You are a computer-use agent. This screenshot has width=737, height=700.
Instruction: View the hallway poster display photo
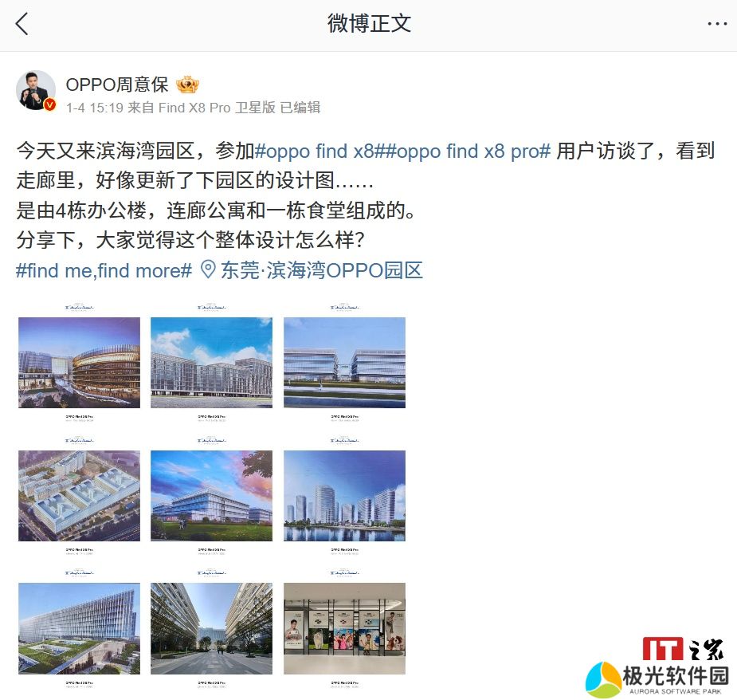pyautogui.click(x=344, y=628)
